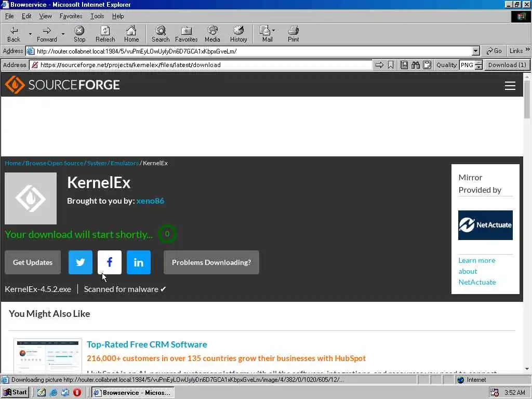Click the Go button
This screenshot has width=532, height=399.
tap(494, 51)
